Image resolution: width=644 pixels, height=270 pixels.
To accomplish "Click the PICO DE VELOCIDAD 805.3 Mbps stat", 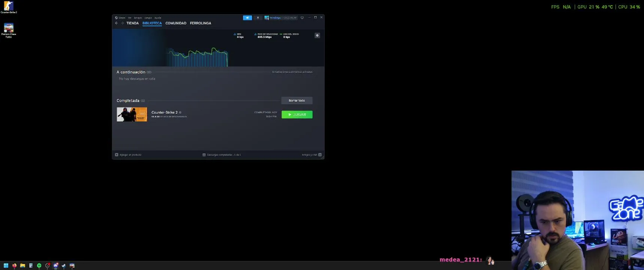I will [266, 36].
